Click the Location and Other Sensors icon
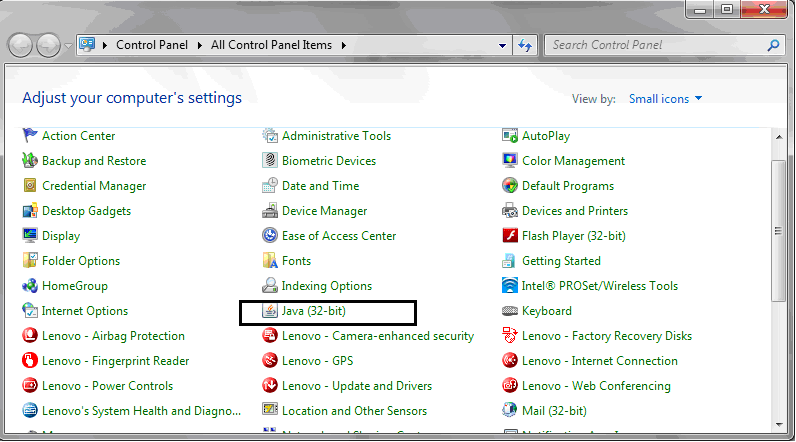The height and width of the screenshot is (442, 796). click(x=270, y=409)
